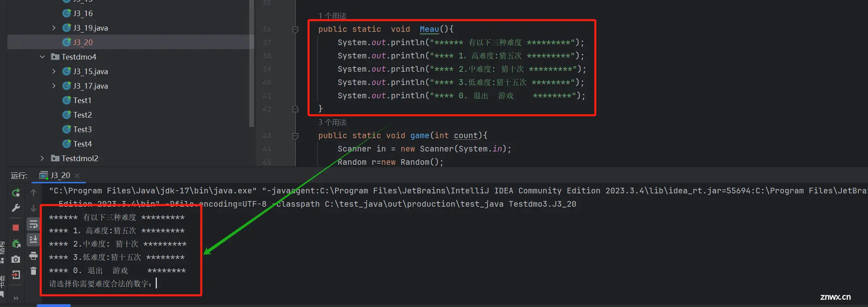Viewport: 868px width, 307px height.
Task: Click the J3_19.java class icon
Action: point(67,28)
